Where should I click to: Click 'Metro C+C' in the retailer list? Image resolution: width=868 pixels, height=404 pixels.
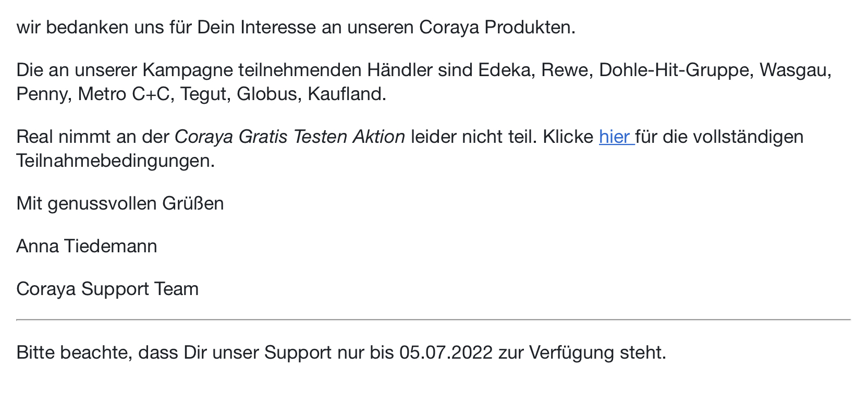pyautogui.click(x=124, y=94)
